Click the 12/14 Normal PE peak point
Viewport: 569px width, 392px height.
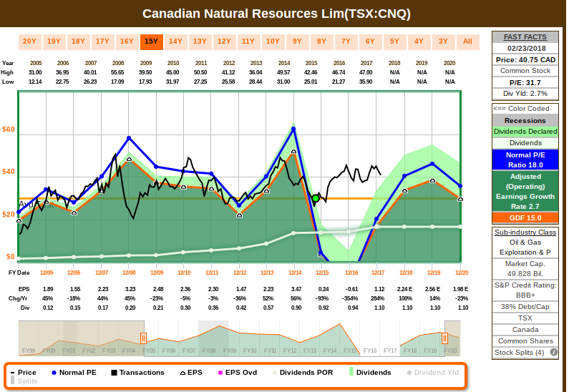click(x=293, y=129)
